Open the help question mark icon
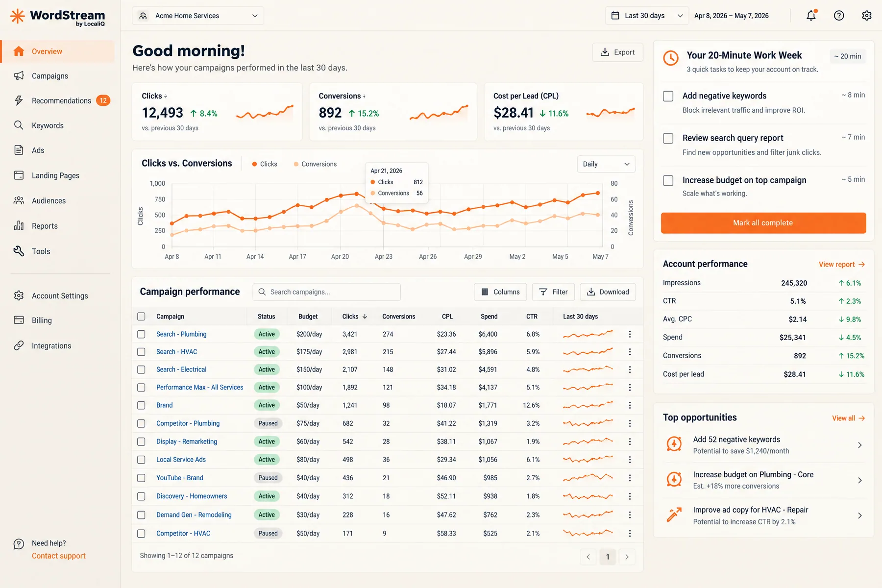This screenshot has height=588, width=882. pos(839,16)
